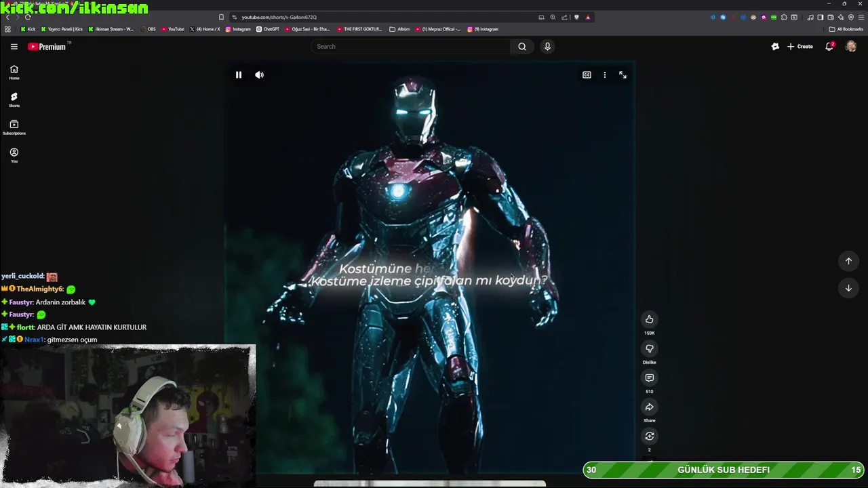Share this Short
The image size is (868, 488).
tap(649, 407)
